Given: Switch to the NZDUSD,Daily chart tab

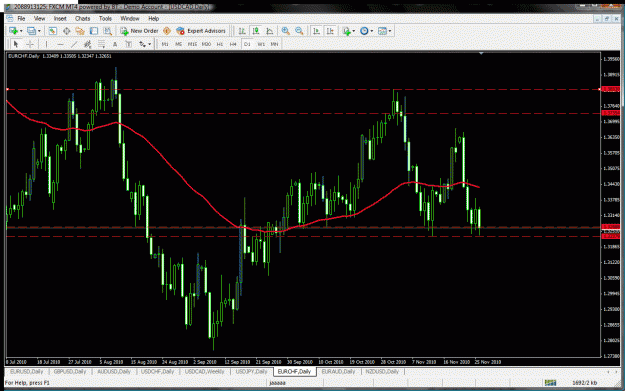Looking at the screenshot, I should 382,371.
